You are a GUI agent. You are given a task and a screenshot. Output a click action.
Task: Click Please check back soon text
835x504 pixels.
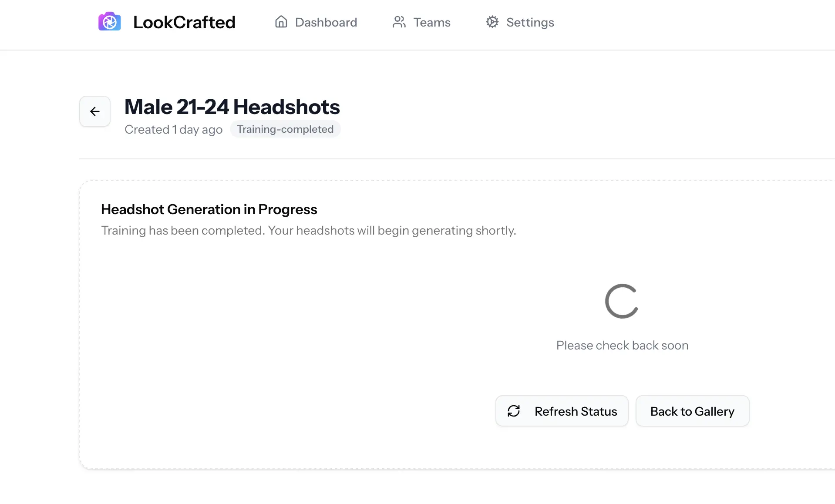622,345
